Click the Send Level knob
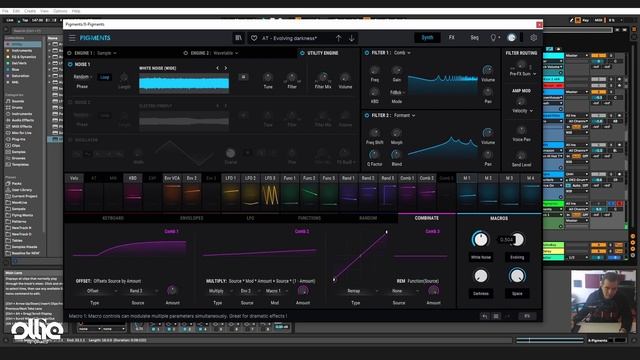The height and width of the screenshot is (360, 640). pos(521,156)
